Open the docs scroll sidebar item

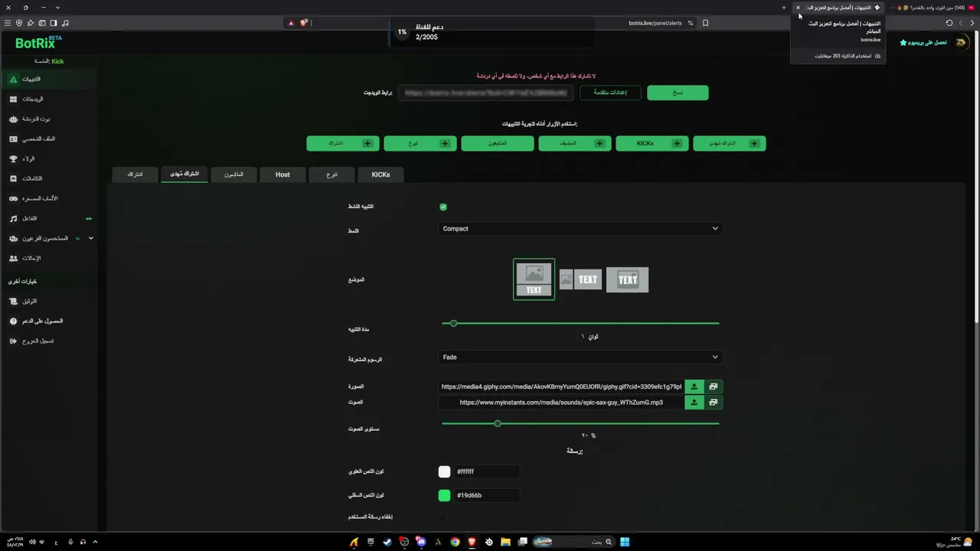click(x=48, y=301)
